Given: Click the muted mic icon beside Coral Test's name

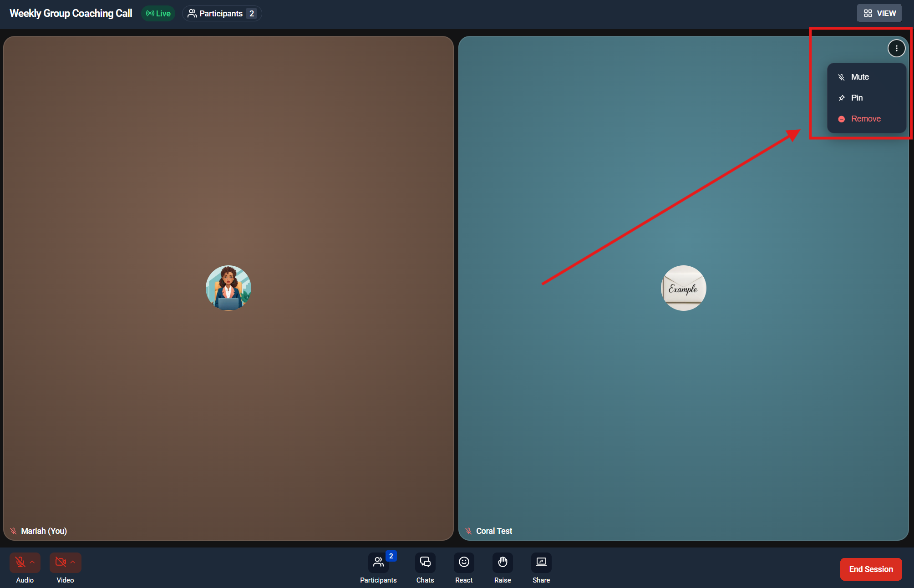Looking at the screenshot, I should 468,531.
